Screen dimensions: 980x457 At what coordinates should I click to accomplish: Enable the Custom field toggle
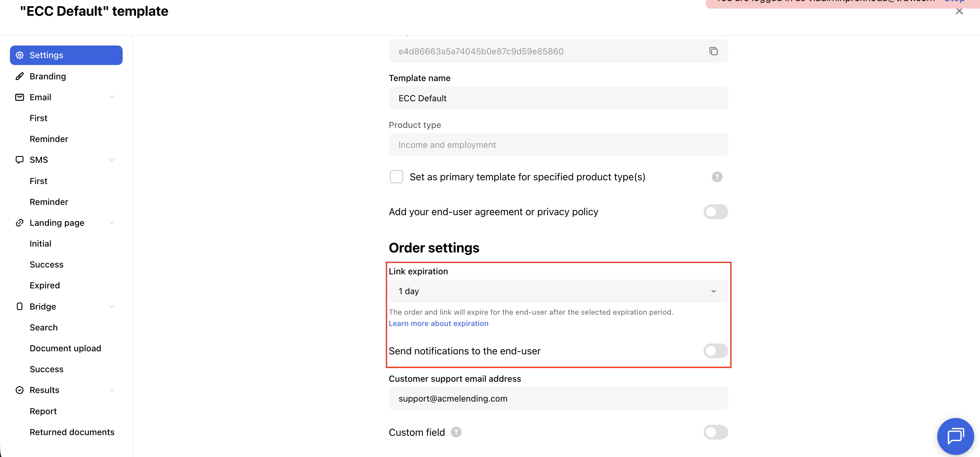point(715,432)
